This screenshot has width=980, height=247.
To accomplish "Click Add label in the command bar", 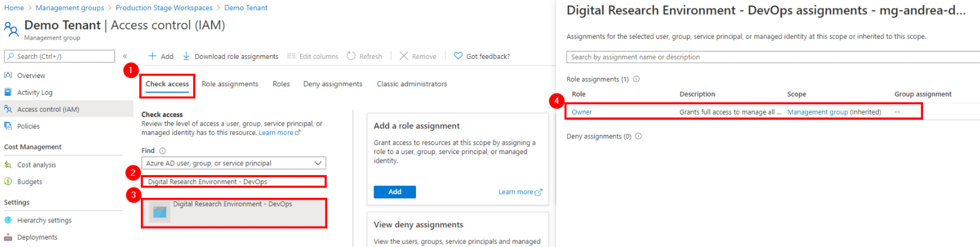I will [x=167, y=56].
